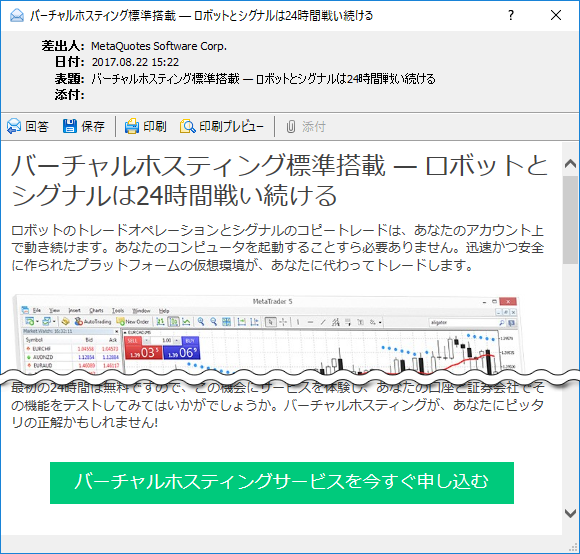Click the window resize grip corner
This screenshot has width=580, height=554.
coord(574,548)
